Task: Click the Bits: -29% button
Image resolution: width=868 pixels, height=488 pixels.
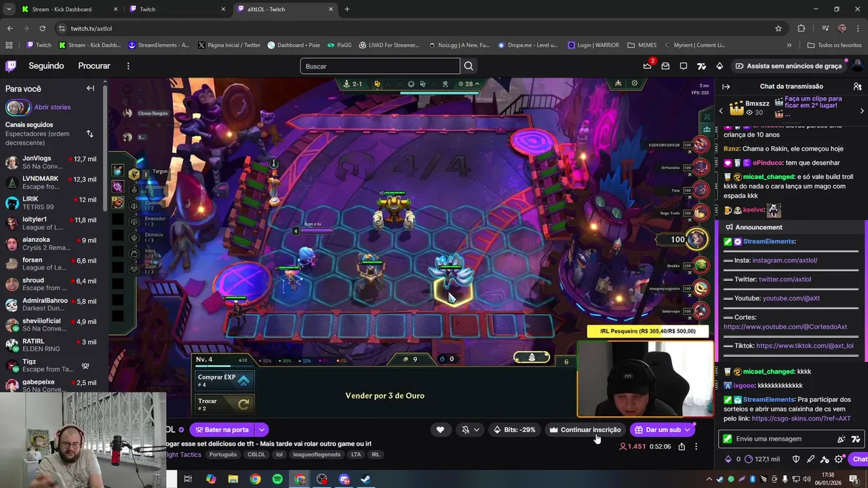Action: click(515, 430)
